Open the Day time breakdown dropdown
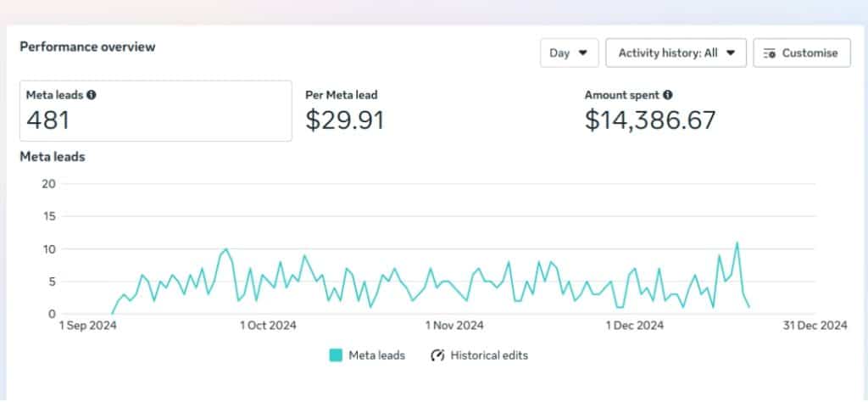868x402 pixels. (x=569, y=53)
